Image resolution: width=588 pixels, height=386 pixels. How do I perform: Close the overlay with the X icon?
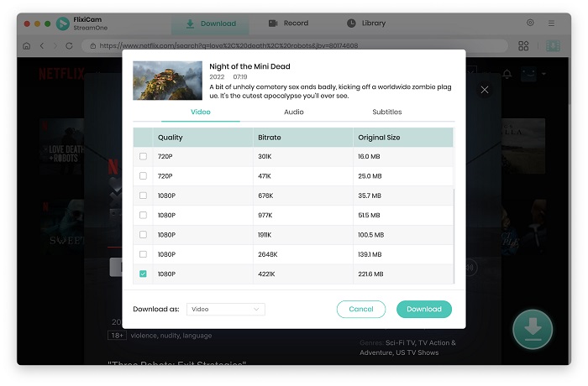click(485, 90)
